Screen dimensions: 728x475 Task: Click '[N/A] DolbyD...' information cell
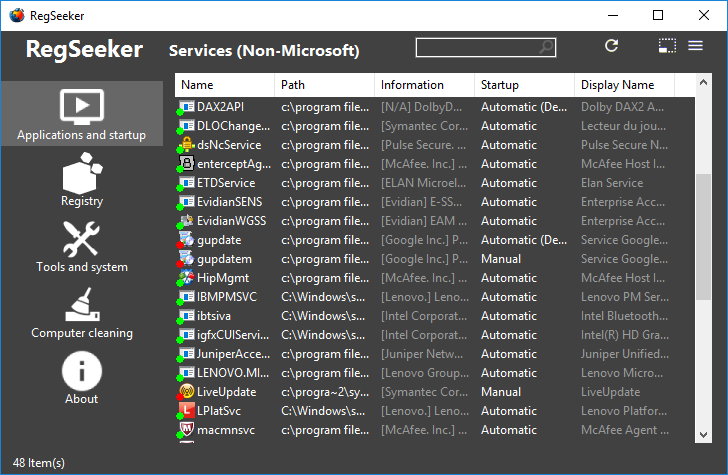[422, 107]
